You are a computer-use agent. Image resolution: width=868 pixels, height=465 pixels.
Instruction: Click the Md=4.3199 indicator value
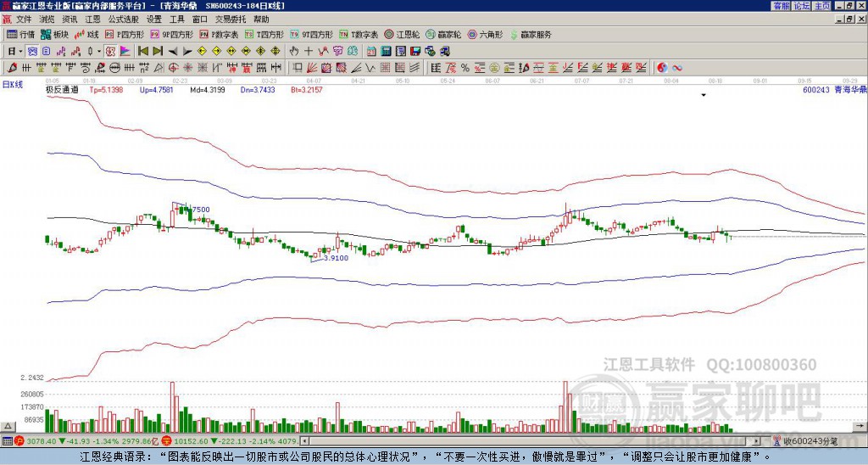coord(208,89)
